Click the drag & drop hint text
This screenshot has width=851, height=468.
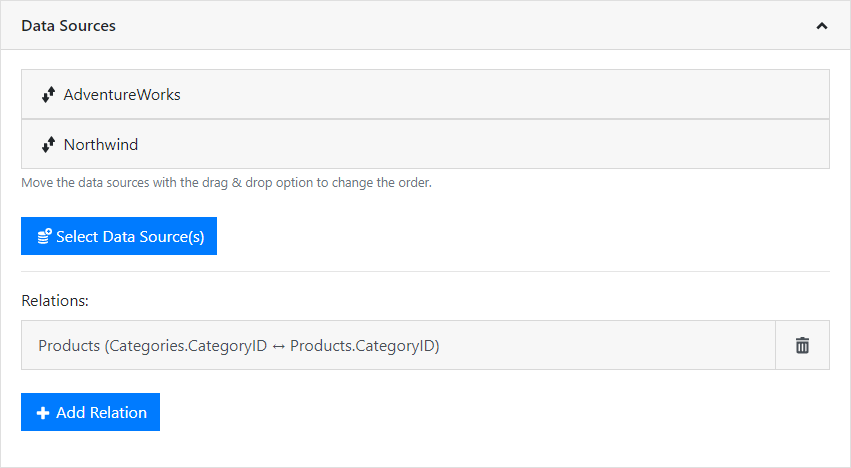pyautogui.click(x=226, y=183)
